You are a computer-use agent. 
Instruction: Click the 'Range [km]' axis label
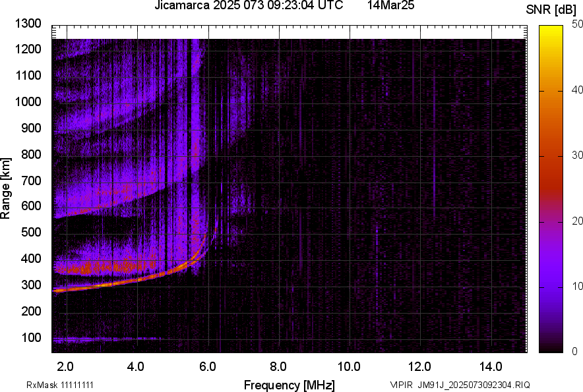tap(5, 188)
